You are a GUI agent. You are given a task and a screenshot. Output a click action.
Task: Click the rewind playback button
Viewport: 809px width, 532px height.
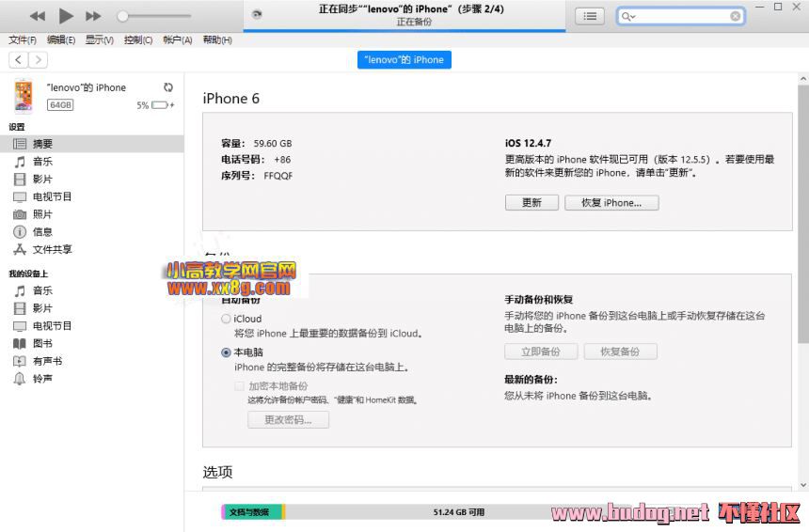(x=37, y=16)
